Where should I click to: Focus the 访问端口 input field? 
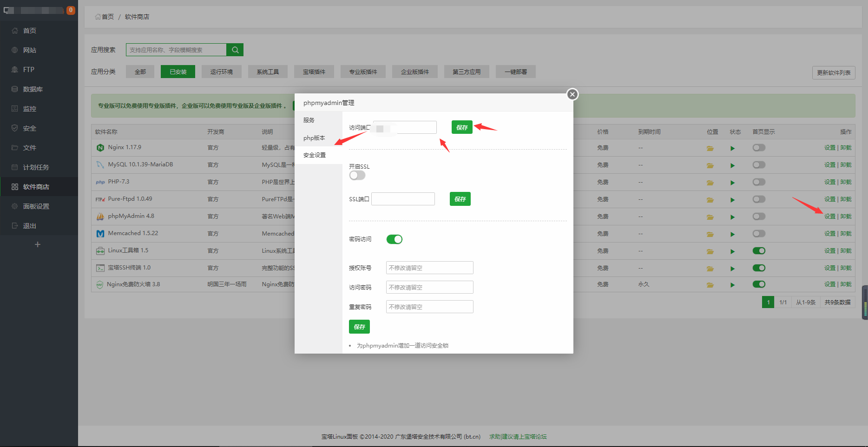click(404, 127)
